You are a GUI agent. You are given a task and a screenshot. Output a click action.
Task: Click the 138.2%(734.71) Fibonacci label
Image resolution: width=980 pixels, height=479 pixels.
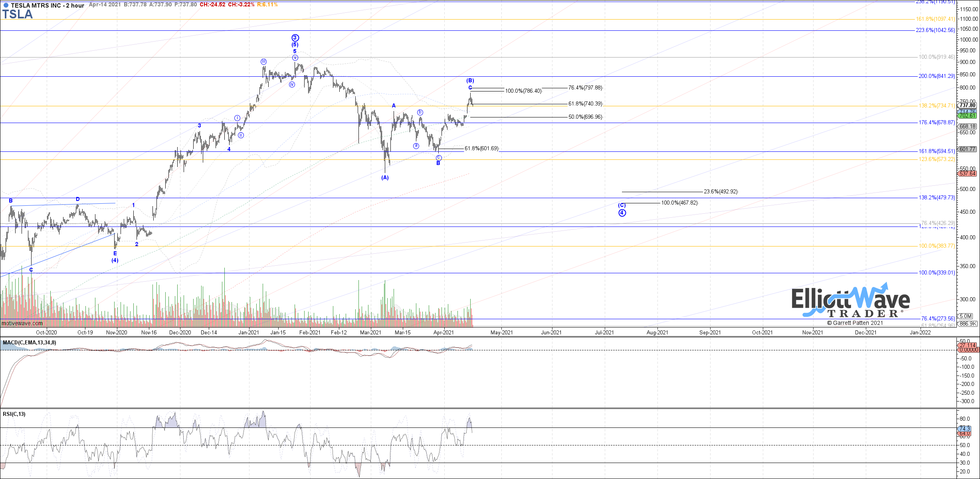[x=937, y=105]
